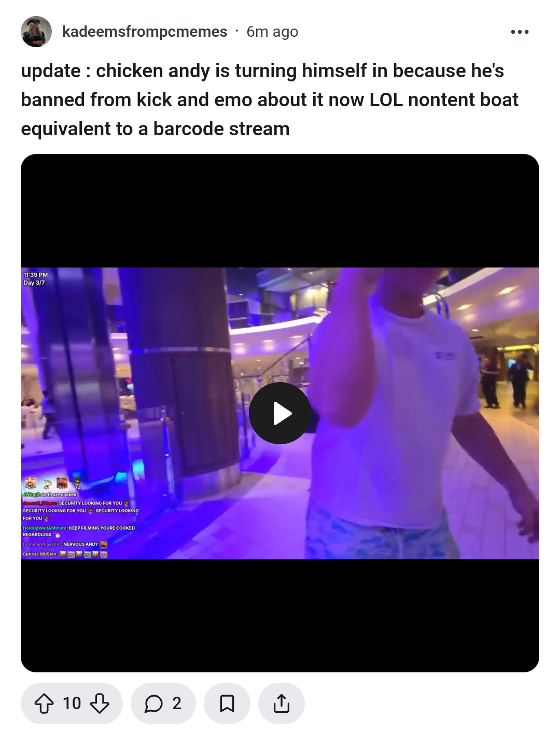Save the post with the bookmark icon

(227, 703)
